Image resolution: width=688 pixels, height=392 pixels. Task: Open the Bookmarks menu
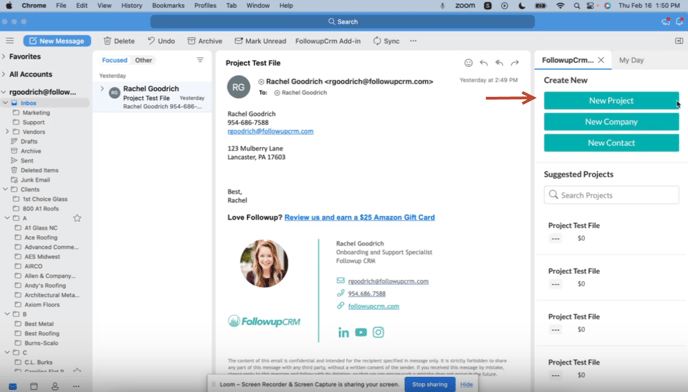(168, 5)
